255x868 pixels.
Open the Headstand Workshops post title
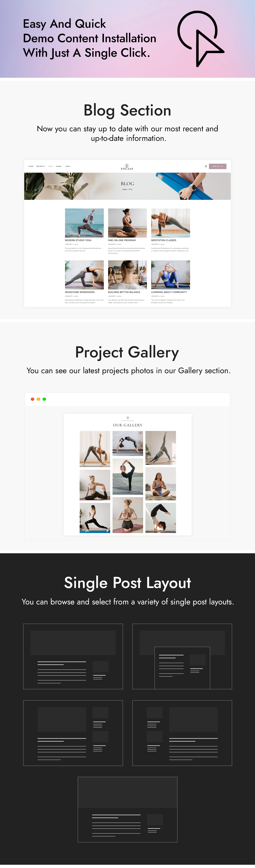click(80, 292)
